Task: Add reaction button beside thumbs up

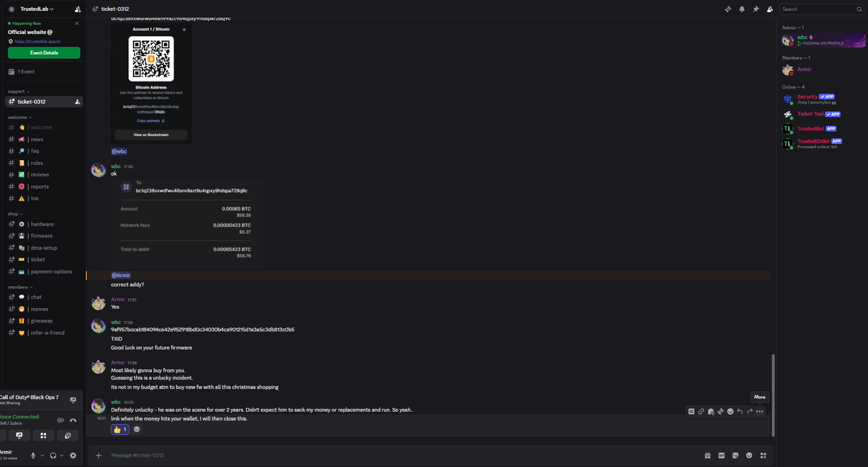Action: point(137,429)
